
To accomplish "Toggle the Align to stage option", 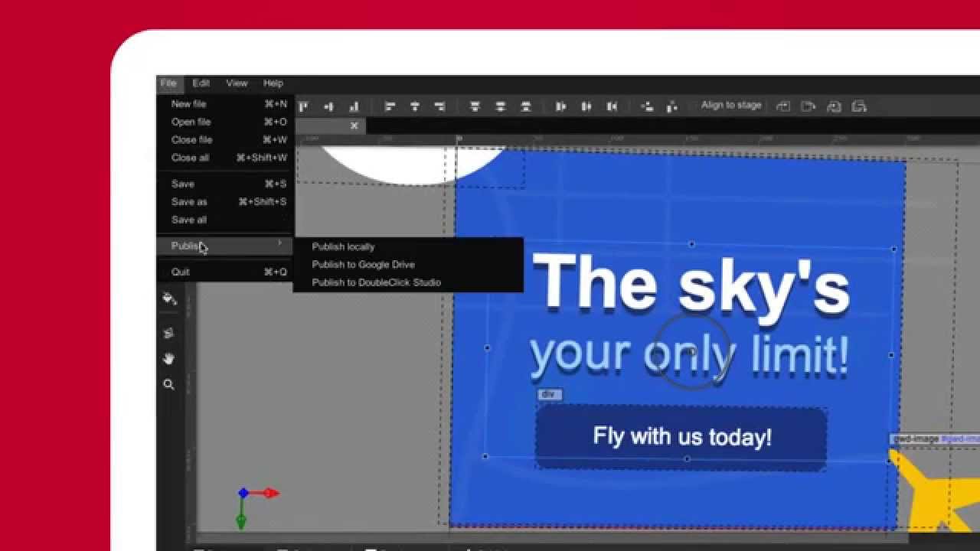I will (x=731, y=106).
